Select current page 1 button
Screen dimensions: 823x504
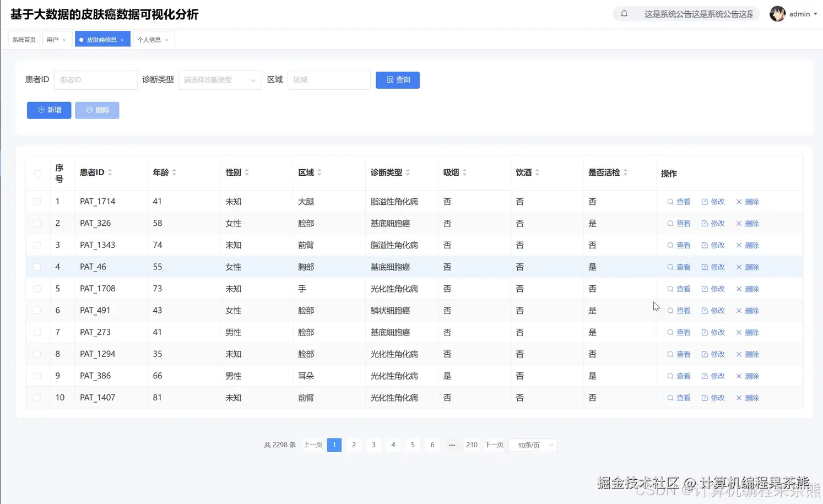click(334, 445)
